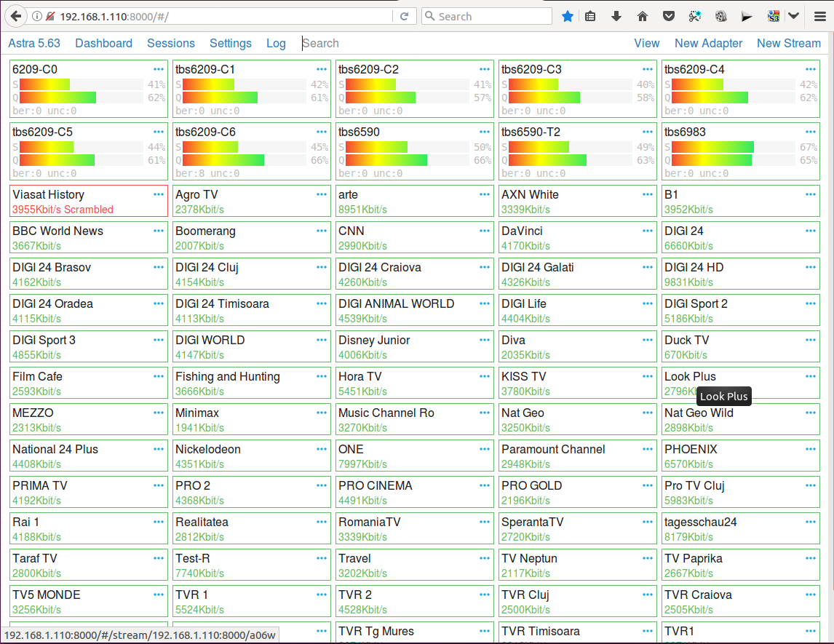
Task: Open the Settings tab
Action: click(230, 43)
